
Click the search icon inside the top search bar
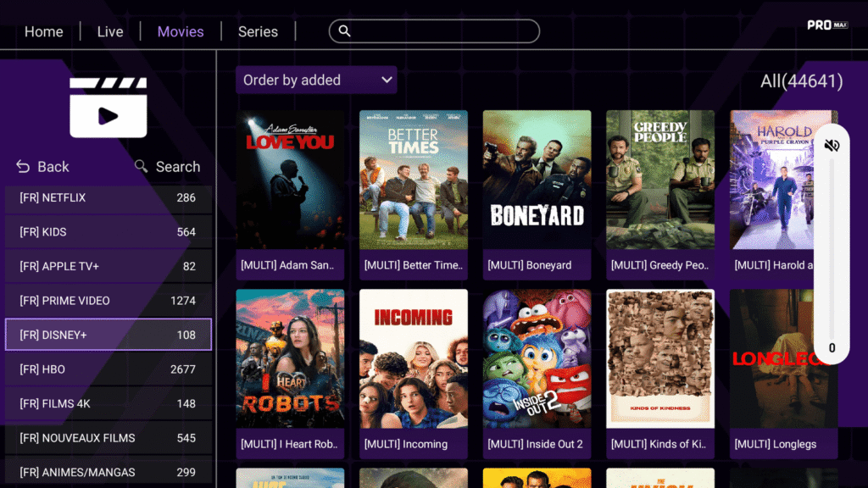click(344, 30)
